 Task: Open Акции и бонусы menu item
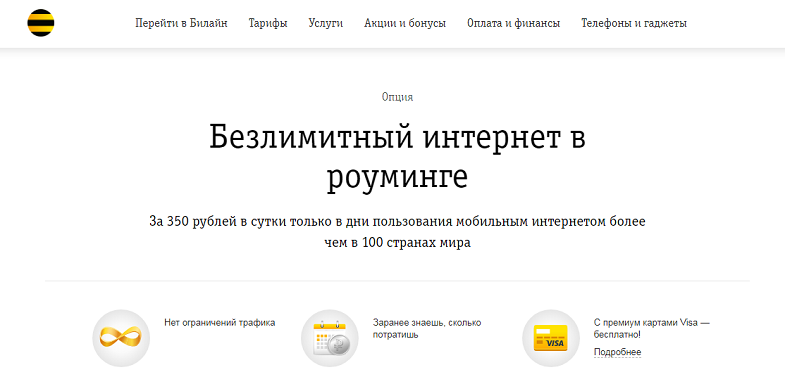click(x=405, y=23)
